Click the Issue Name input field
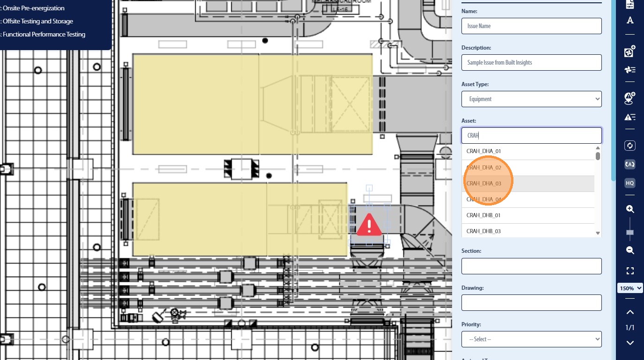 pyautogui.click(x=531, y=26)
